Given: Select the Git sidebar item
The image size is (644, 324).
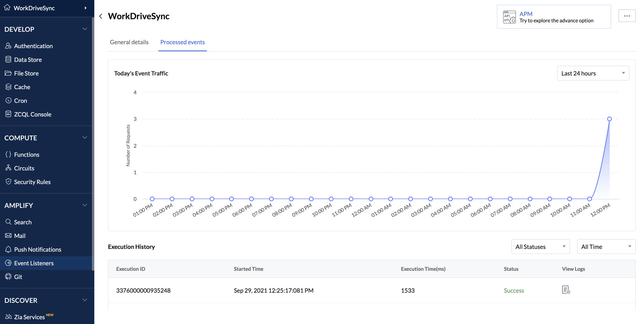Looking at the screenshot, I should point(18,277).
